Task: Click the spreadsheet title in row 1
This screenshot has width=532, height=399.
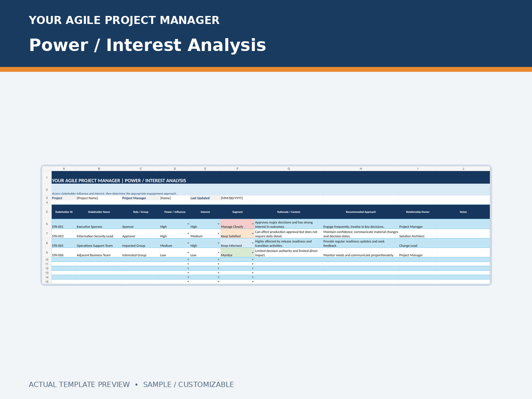Action: (x=119, y=180)
